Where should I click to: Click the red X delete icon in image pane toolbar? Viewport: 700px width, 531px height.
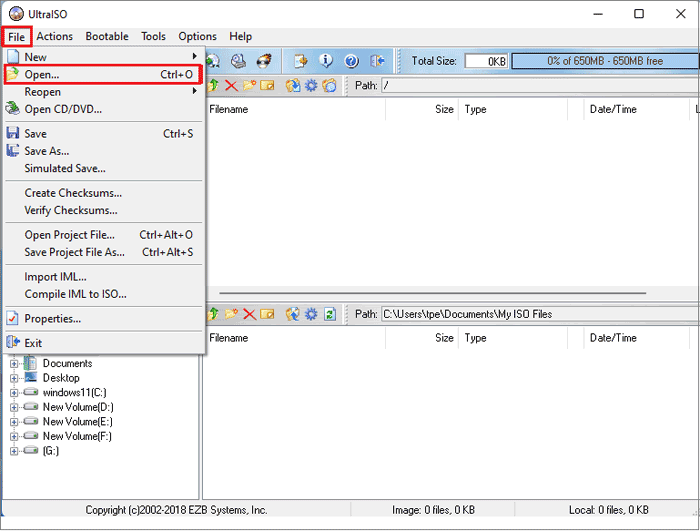231,85
